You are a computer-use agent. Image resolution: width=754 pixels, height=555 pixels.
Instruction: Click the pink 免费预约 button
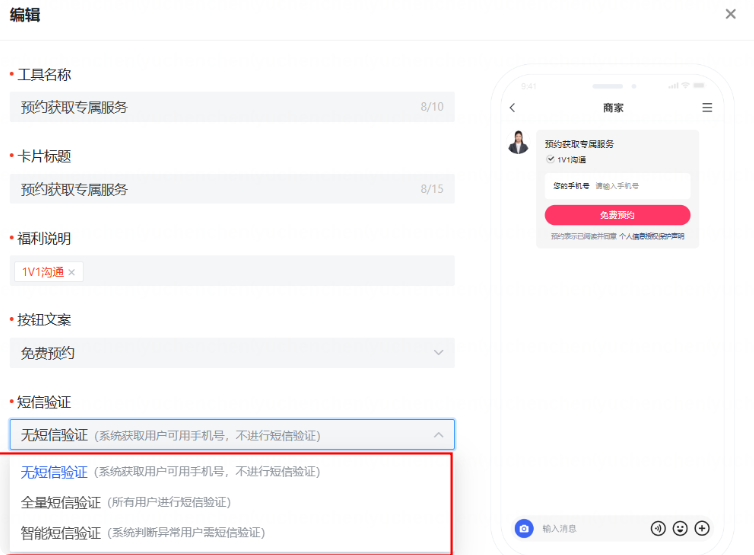point(617,215)
